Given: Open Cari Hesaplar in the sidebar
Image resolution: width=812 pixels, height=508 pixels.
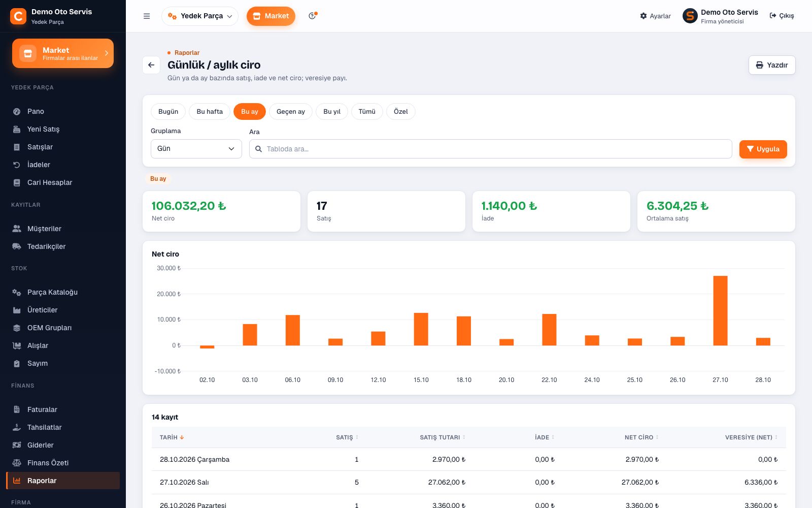Looking at the screenshot, I should click(x=63, y=182).
